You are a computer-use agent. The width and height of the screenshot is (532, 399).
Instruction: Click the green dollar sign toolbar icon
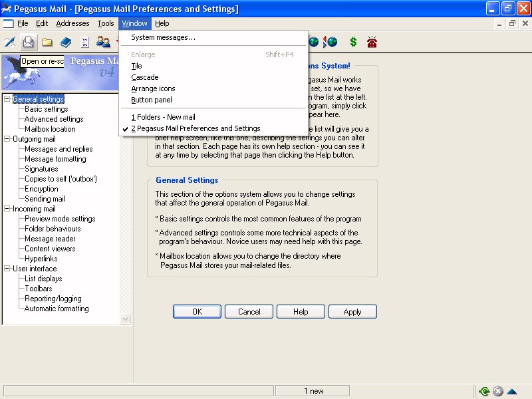[353, 42]
